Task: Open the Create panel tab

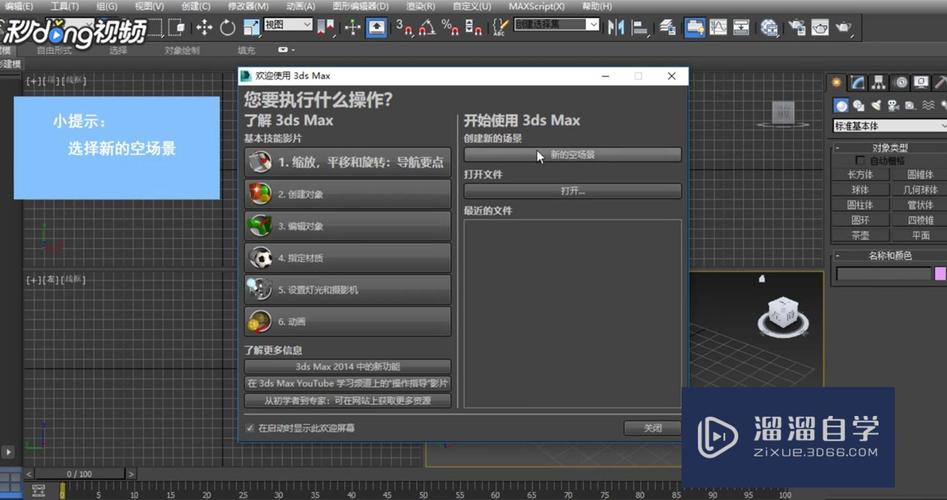Action: (836, 82)
